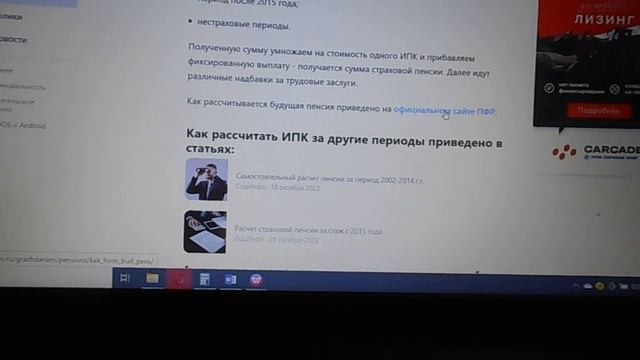The height and width of the screenshot is (360, 640).
Task: Open Новости item in left sidebar
Action: 13,40
